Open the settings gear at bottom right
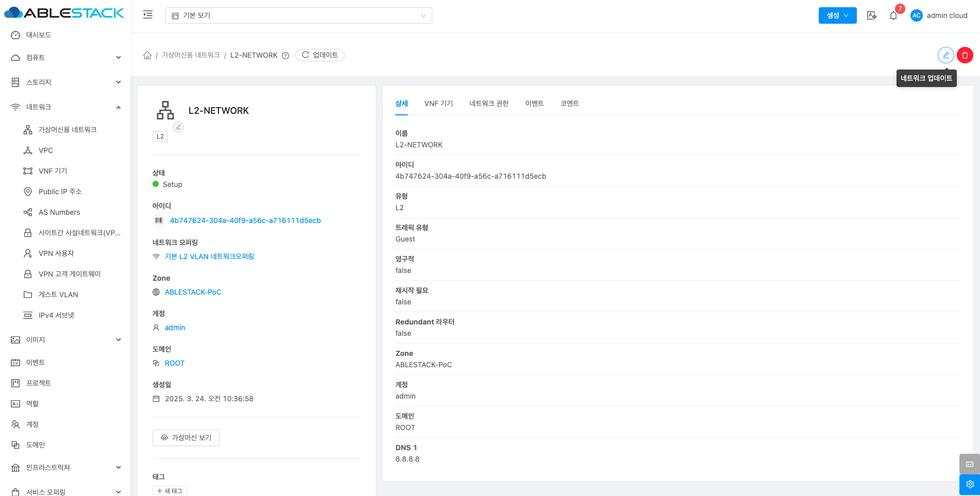 point(969,484)
